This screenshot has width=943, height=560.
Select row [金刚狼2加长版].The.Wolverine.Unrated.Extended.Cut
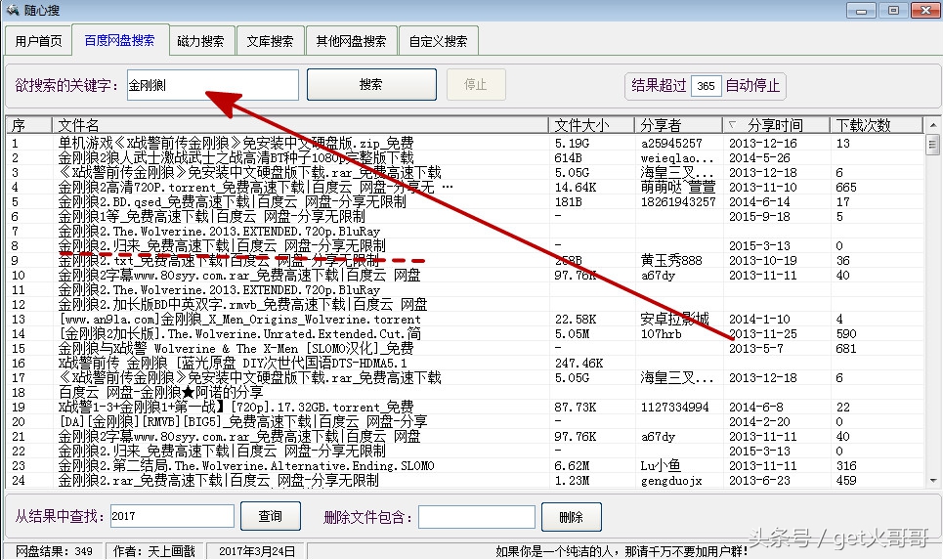465,334
